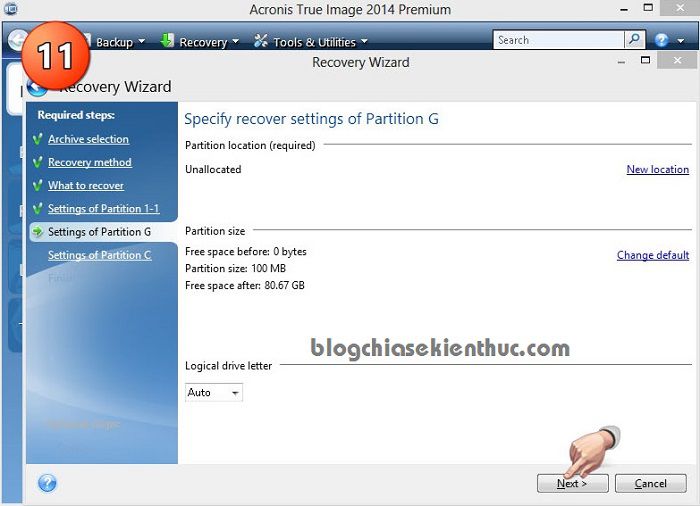Click the Change default link
Screen dimensions: 700x506
point(652,255)
